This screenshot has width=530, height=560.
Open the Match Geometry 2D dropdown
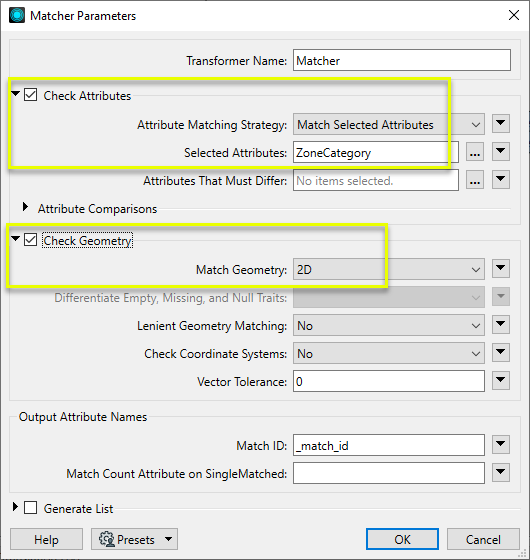pos(389,269)
